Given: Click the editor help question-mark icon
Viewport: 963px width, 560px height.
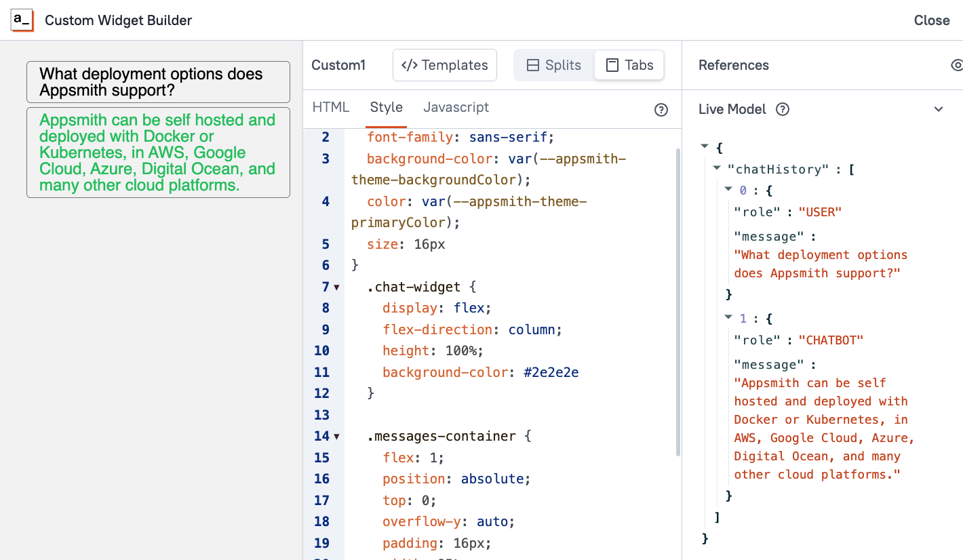Looking at the screenshot, I should click(x=661, y=110).
